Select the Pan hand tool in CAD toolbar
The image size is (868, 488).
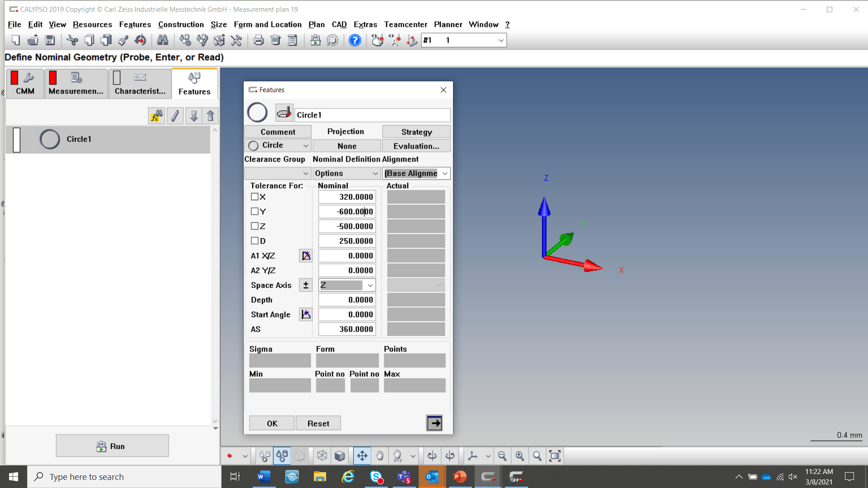pyautogui.click(x=380, y=455)
